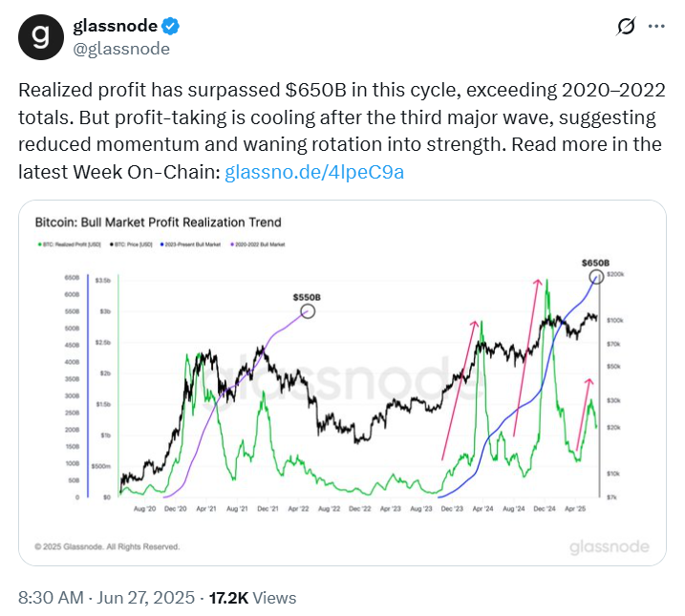
Task: Click the green Realized Profit legend dot
Action: 40,244
